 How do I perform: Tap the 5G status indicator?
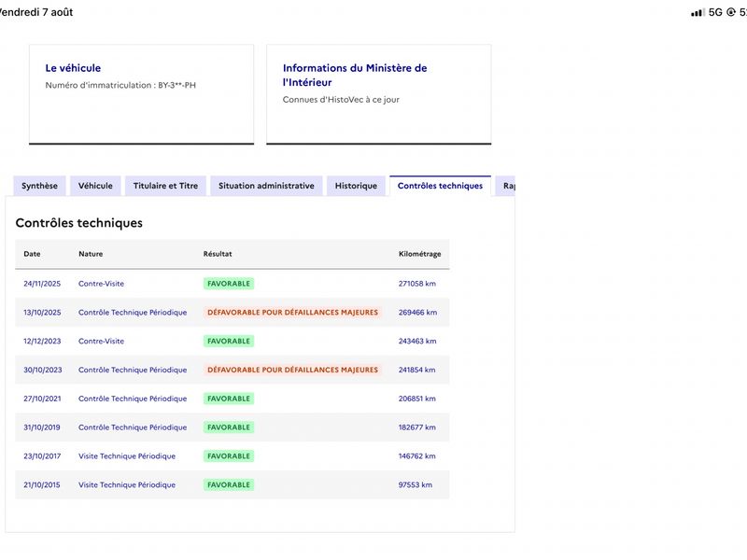point(715,12)
